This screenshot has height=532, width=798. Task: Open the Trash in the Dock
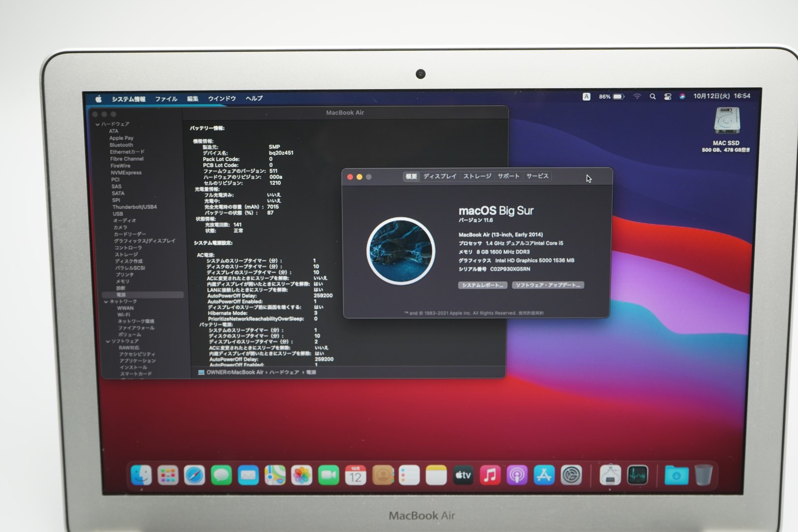pos(703,475)
